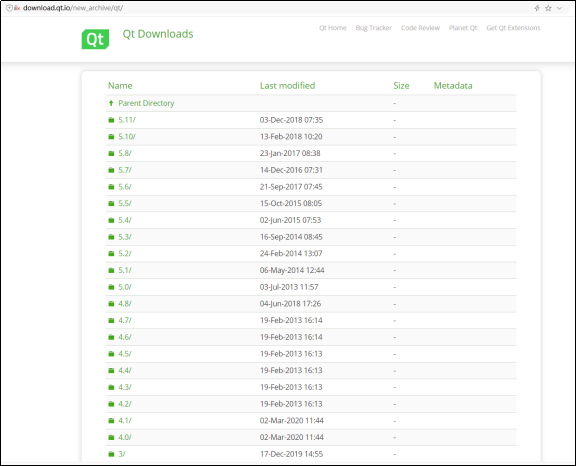Image resolution: width=577 pixels, height=466 pixels.
Task: Click the date 03-Jul-2013 11:57
Action: (289, 287)
